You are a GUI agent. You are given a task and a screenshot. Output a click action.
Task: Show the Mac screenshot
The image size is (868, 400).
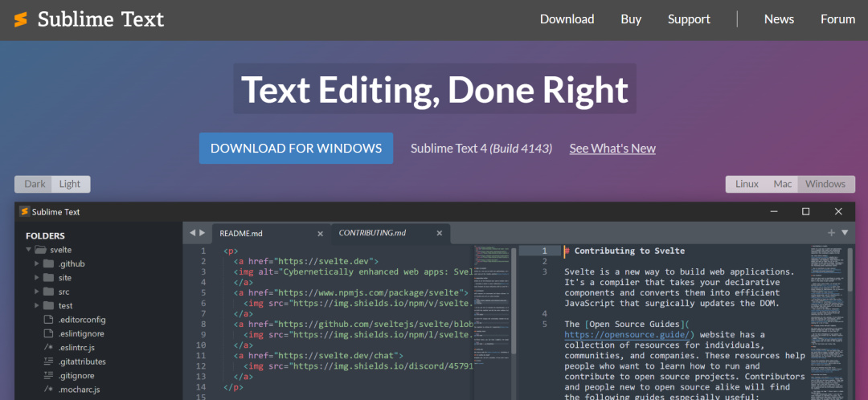783,184
